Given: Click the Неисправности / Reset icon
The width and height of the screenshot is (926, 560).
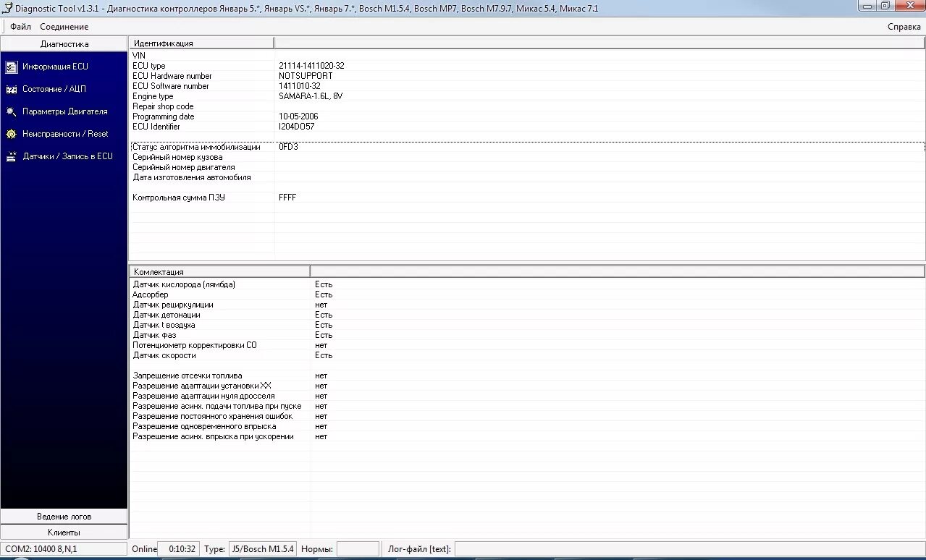Looking at the screenshot, I should pos(12,134).
